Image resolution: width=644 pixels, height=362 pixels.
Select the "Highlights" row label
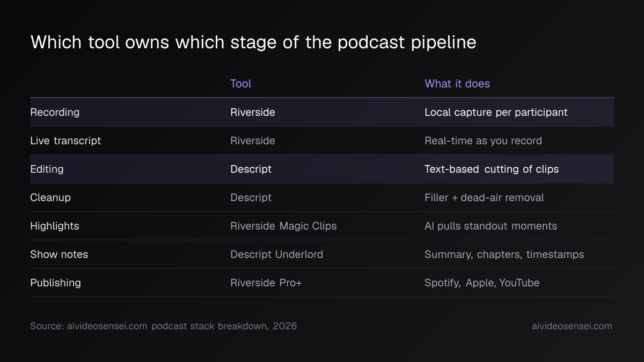[54, 226]
